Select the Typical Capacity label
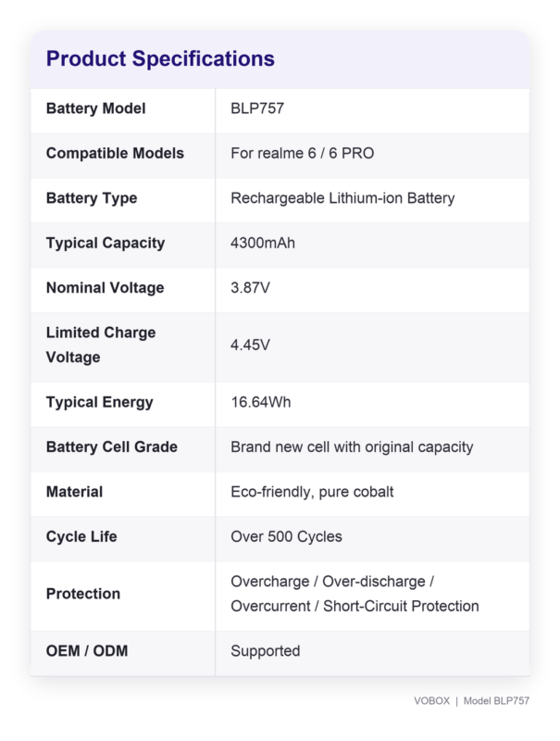The height and width of the screenshot is (741, 560). 106,243
